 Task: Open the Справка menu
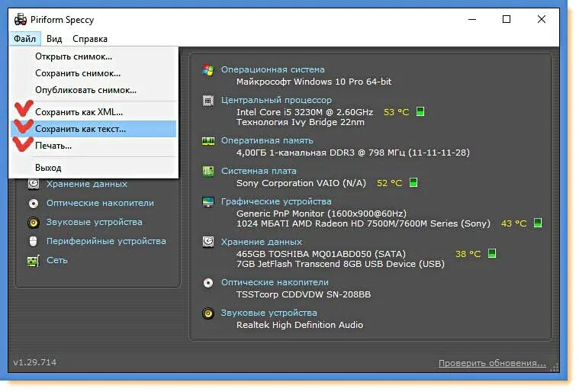pyautogui.click(x=90, y=39)
